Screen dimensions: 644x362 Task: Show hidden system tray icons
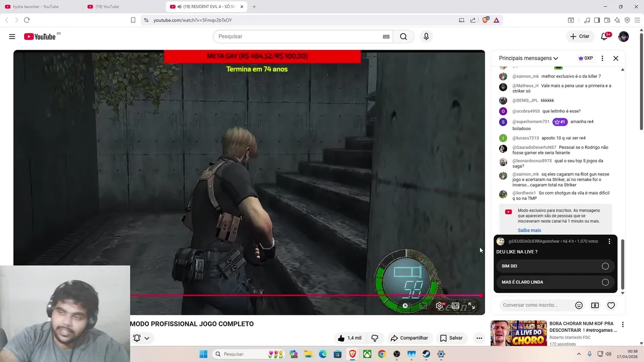coord(579,354)
